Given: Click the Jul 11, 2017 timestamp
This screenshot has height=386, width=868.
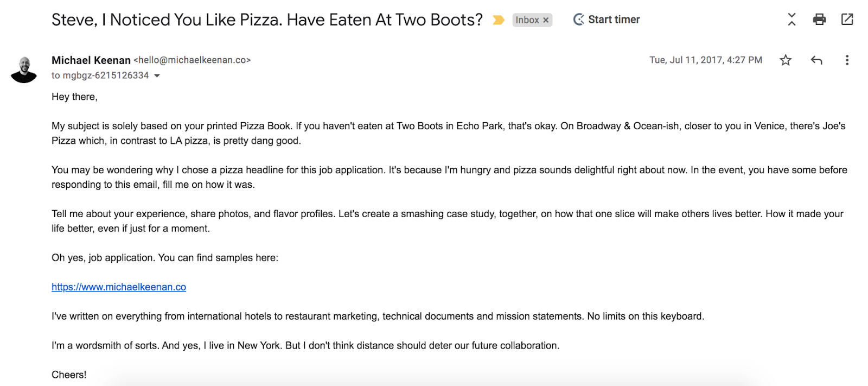Looking at the screenshot, I should [705, 60].
